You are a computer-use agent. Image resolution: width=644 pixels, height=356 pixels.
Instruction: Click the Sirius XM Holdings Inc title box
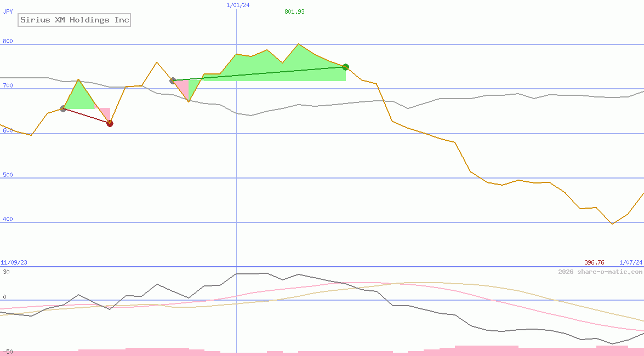pyautogui.click(x=75, y=20)
